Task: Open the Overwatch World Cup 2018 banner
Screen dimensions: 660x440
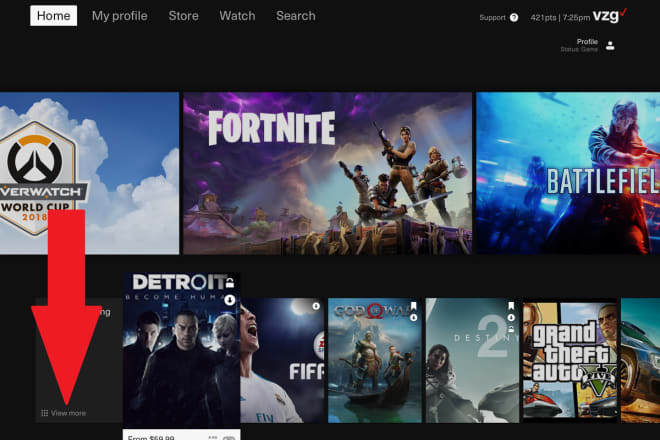Action: [x=89, y=173]
